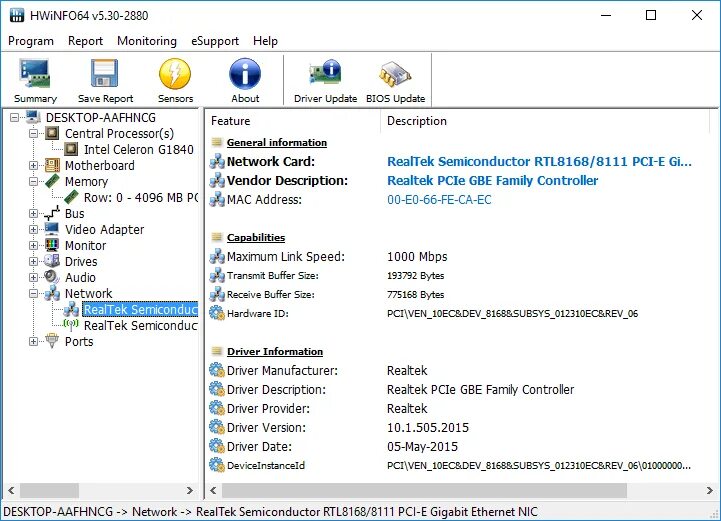Open the Monitoring menu
This screenshot has width=721, height=521.
tap(147, 41)
